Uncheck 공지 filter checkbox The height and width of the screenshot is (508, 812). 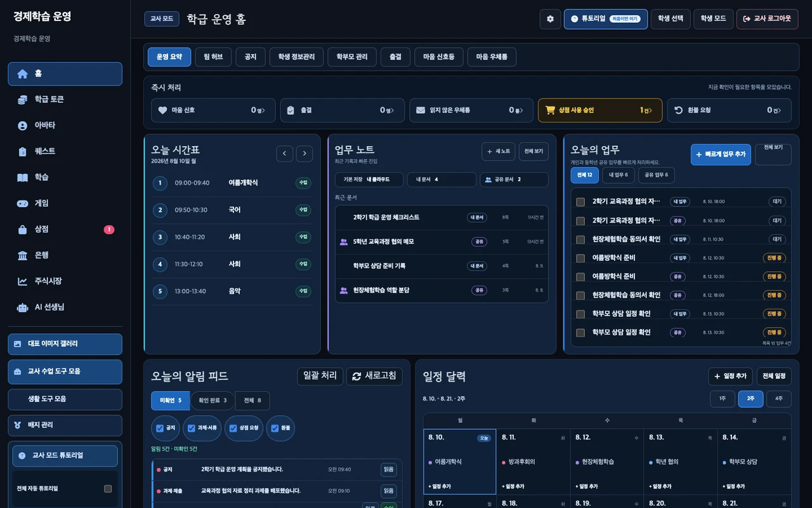(160, 429)
